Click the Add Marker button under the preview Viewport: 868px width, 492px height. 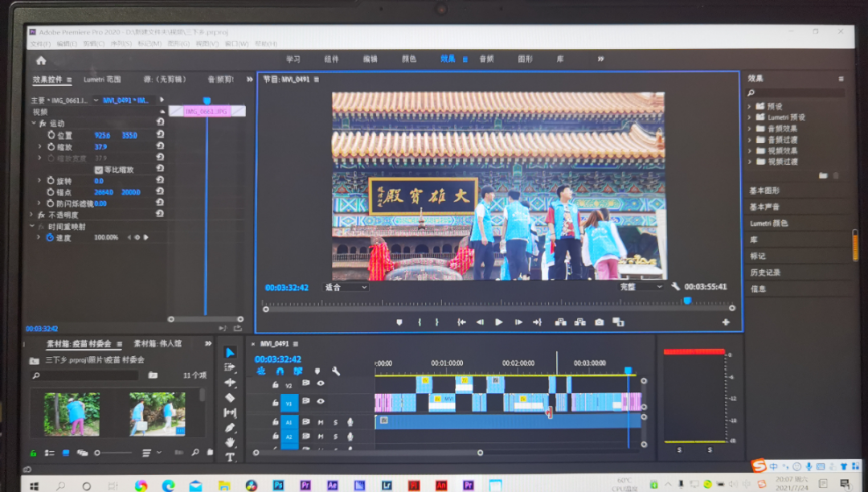(x=399, y=322)
